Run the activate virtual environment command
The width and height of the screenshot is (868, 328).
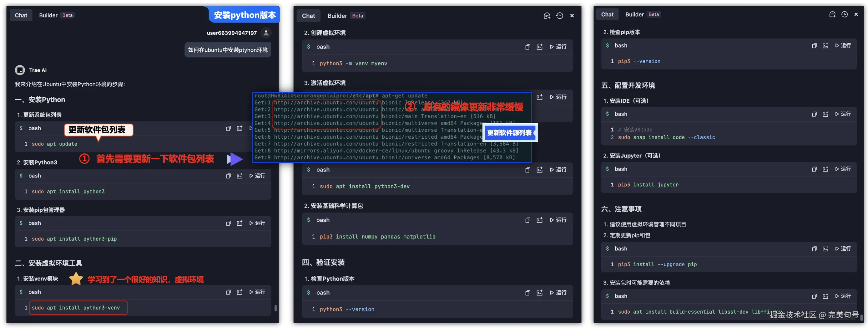tap(558, 97)
